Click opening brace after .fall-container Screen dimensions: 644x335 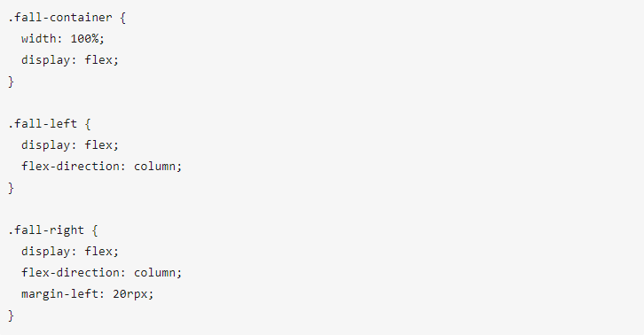122,18
